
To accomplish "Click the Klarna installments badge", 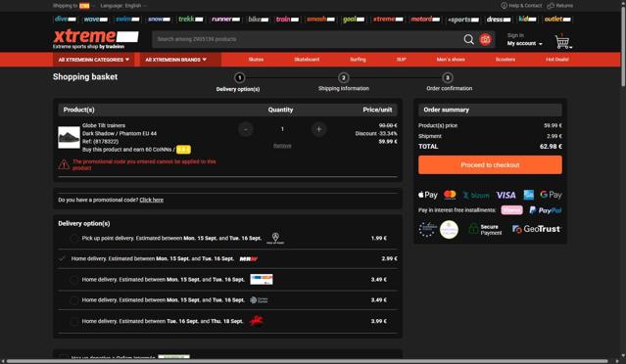I will 511,210.
